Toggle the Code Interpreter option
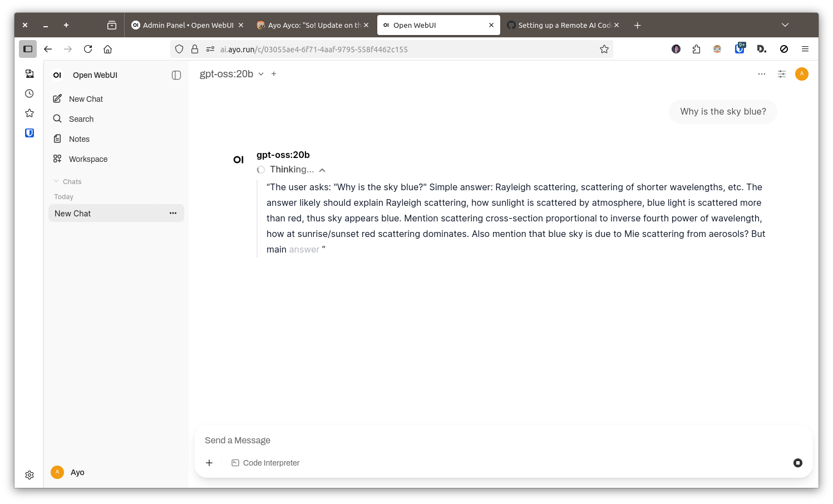Viewport: 833px width, 504px height. pos(265,463)
